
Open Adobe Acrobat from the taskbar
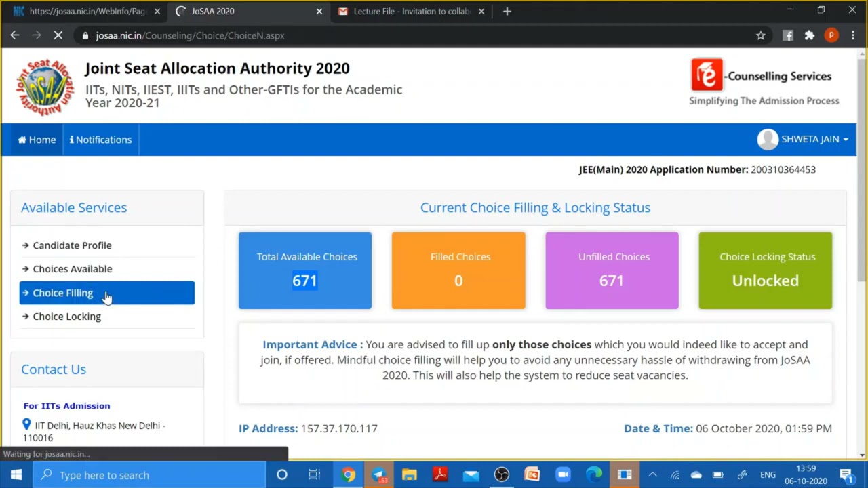(x=440, y=475)
